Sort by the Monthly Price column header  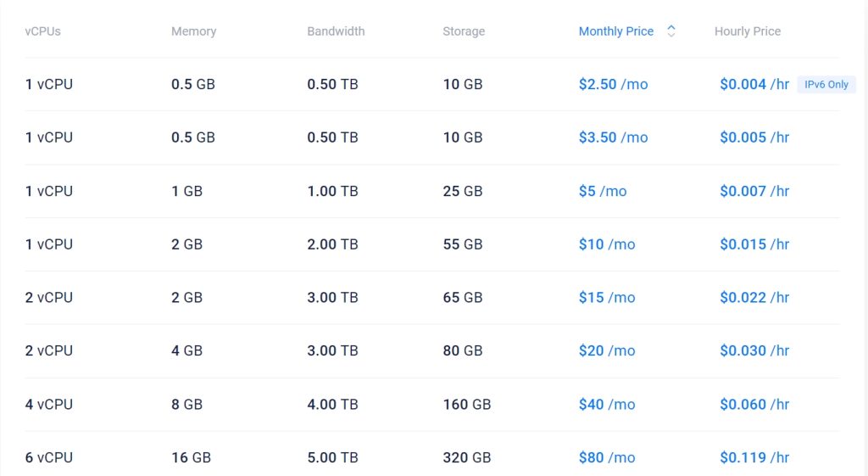coord(616,31)
